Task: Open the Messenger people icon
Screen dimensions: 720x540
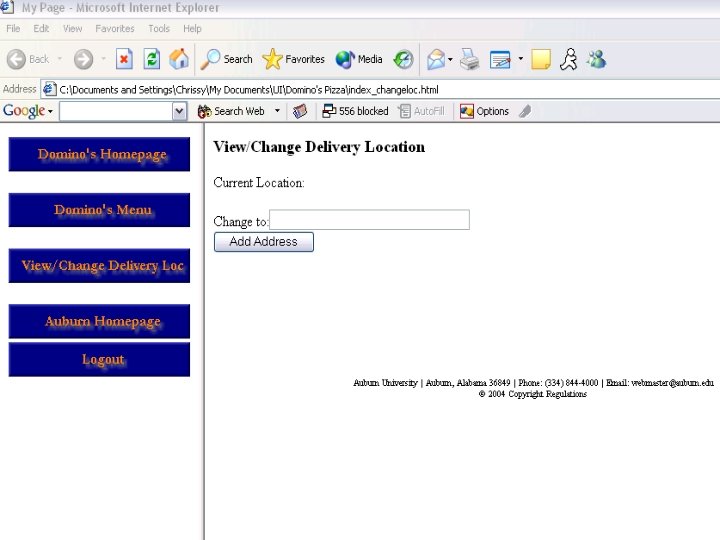Action: click(x=596, y=59)
